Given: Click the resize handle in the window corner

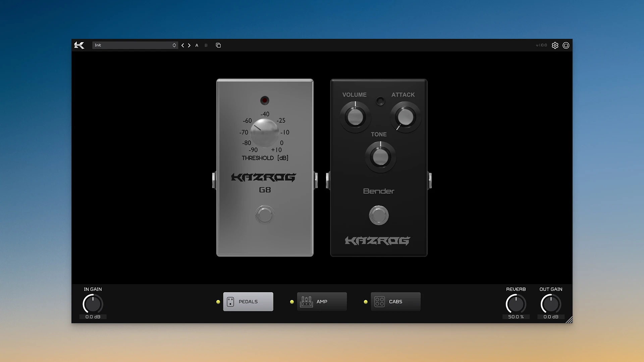Looking at the screenshot, I should pyautogui.click(x=569, y=320).
